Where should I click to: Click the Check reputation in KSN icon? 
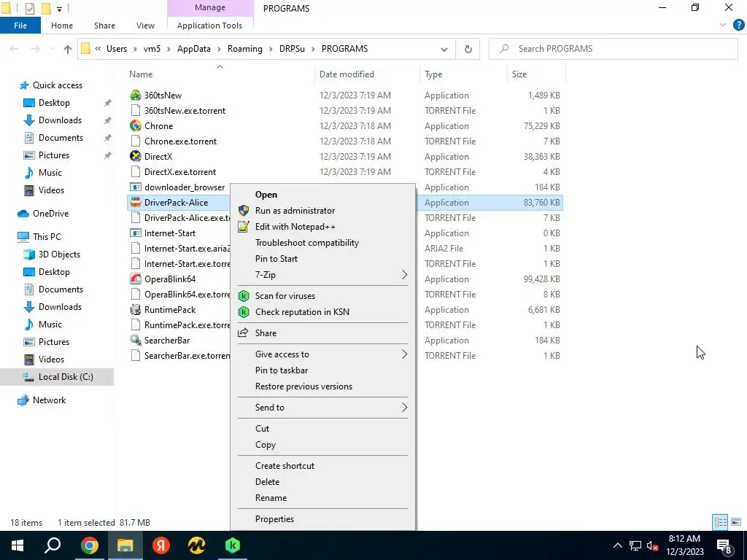pyautogui.click(x=244, y=312)
